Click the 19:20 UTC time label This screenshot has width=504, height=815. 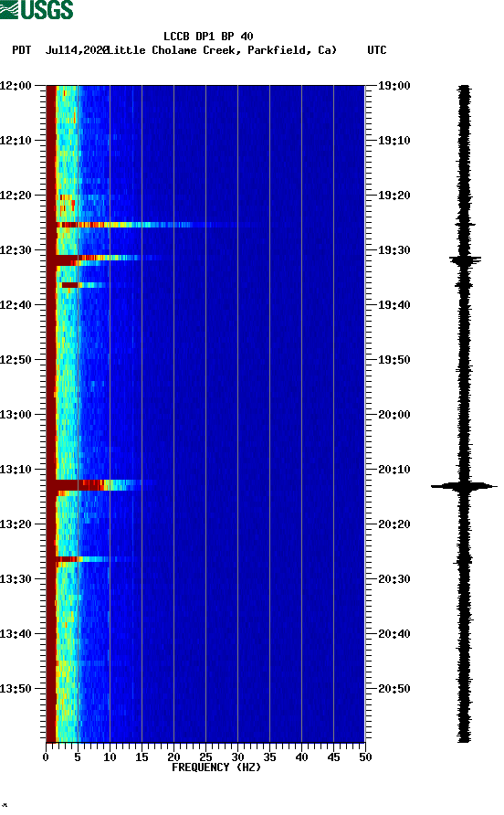(394, 196)
